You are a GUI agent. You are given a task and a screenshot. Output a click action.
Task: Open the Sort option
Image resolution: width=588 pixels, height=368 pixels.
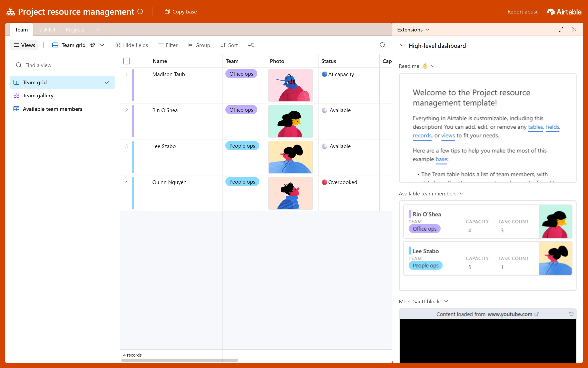229,45
